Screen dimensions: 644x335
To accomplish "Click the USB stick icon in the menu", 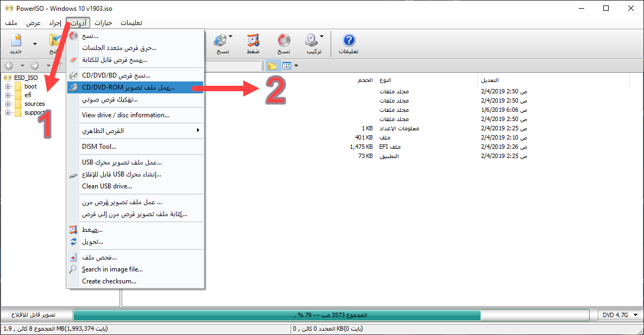I will point(73,175).
